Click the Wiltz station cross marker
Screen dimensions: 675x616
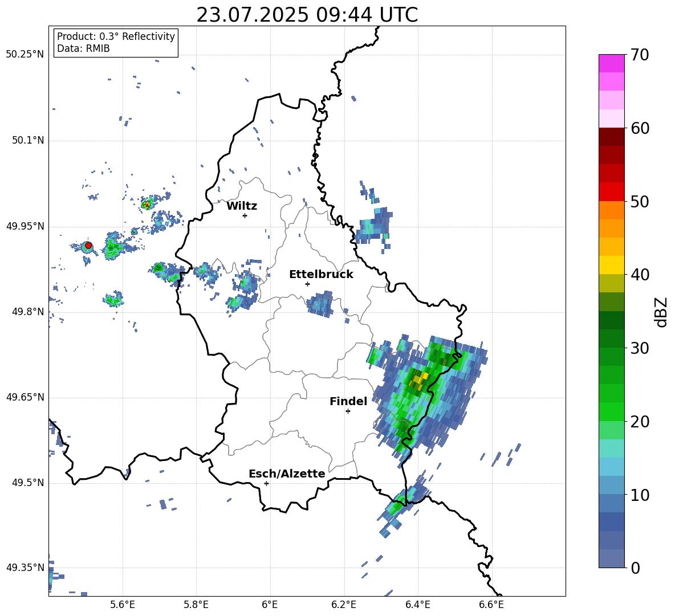point(245,215)
